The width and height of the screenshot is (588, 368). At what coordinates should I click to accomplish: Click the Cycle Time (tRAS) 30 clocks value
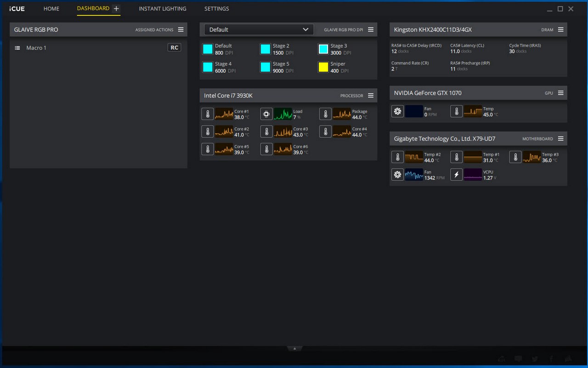point(518,51)
